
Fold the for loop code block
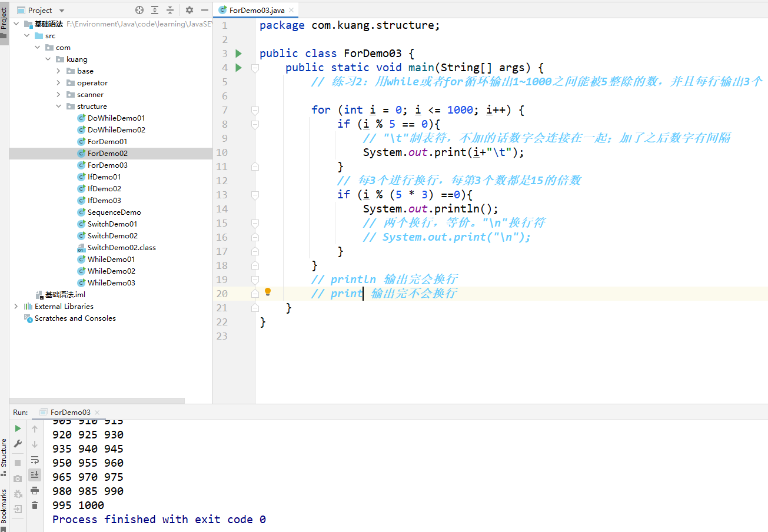coord(255,110)
